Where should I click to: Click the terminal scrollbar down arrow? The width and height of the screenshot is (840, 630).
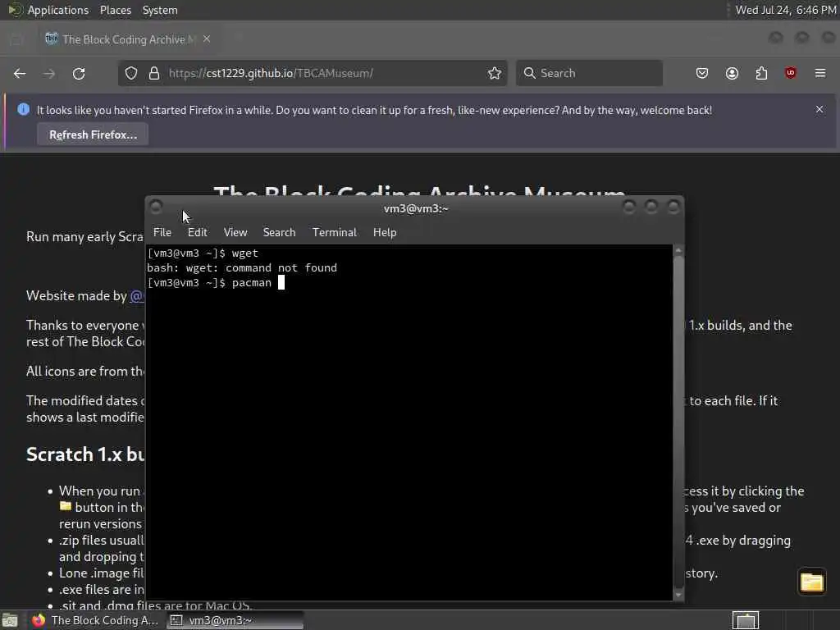[678, 595]
